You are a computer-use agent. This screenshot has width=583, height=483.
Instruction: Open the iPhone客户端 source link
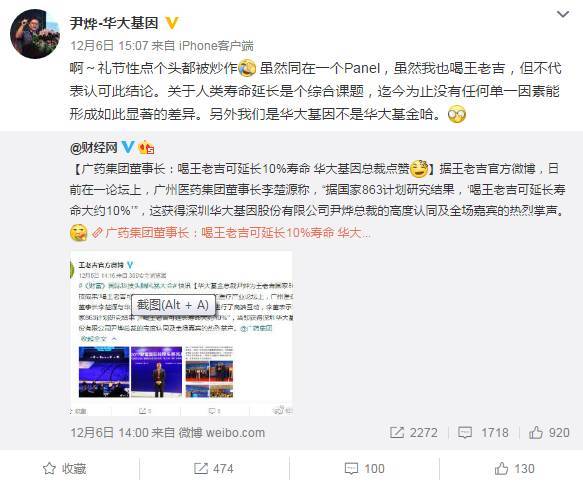[216, 46]
